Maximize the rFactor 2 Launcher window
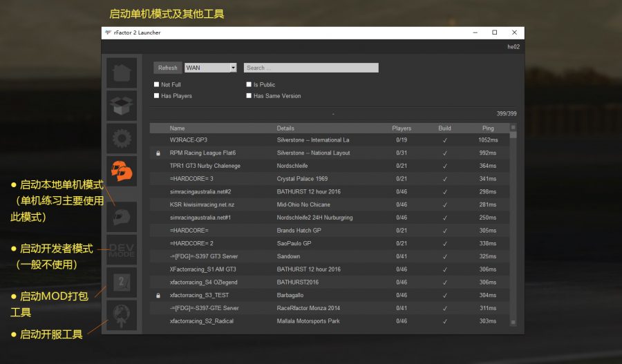Image resolution: width=622 pixels, height=364 pixels. 495,32
